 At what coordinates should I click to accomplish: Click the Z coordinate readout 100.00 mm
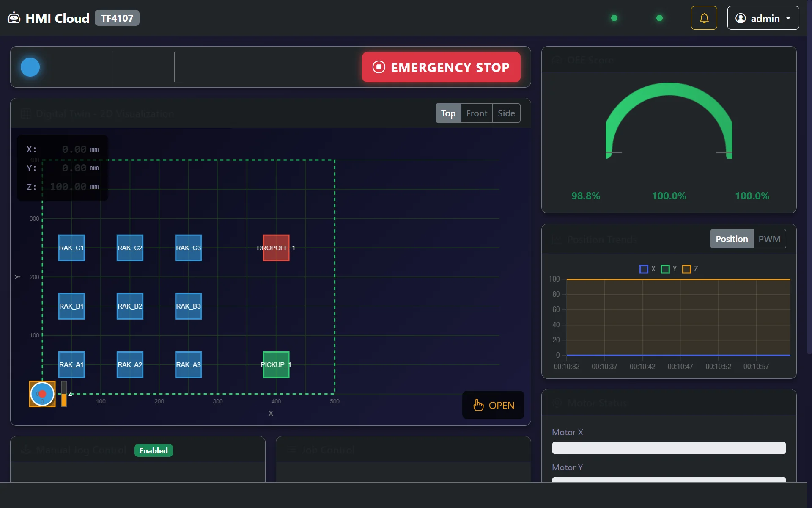[74, 187]
